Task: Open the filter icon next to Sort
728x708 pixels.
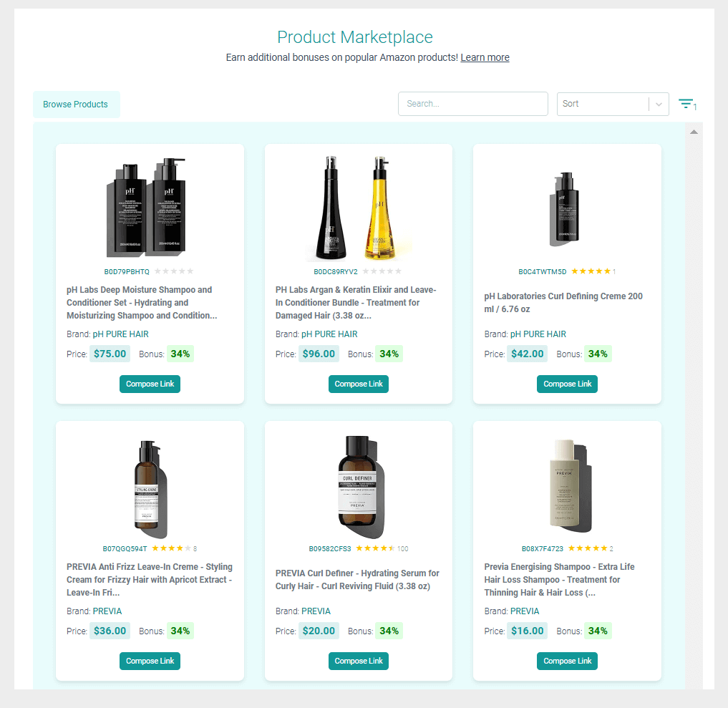Action: [686, 104]
